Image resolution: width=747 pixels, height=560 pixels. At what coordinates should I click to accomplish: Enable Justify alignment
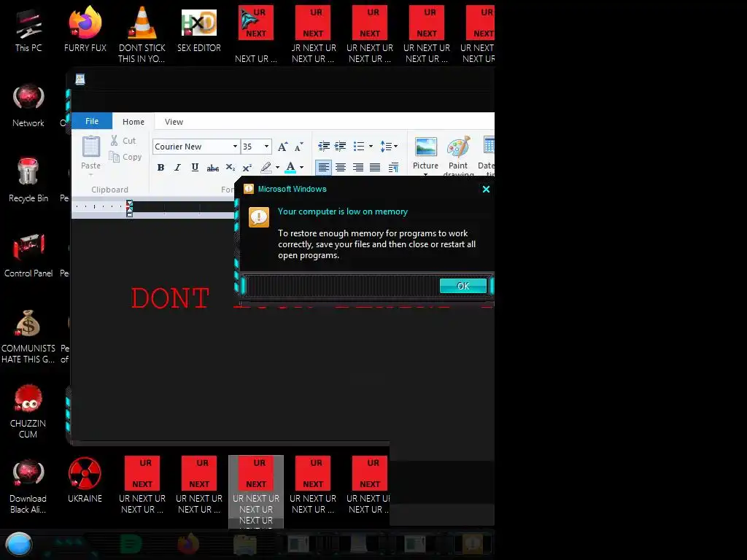point(375,167)
